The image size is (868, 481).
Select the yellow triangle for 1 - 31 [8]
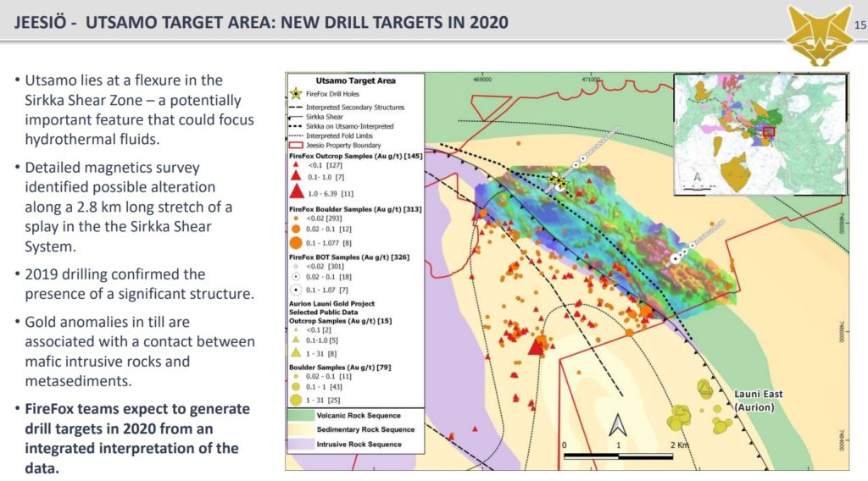pyautogui.click(x=296, y=353)
